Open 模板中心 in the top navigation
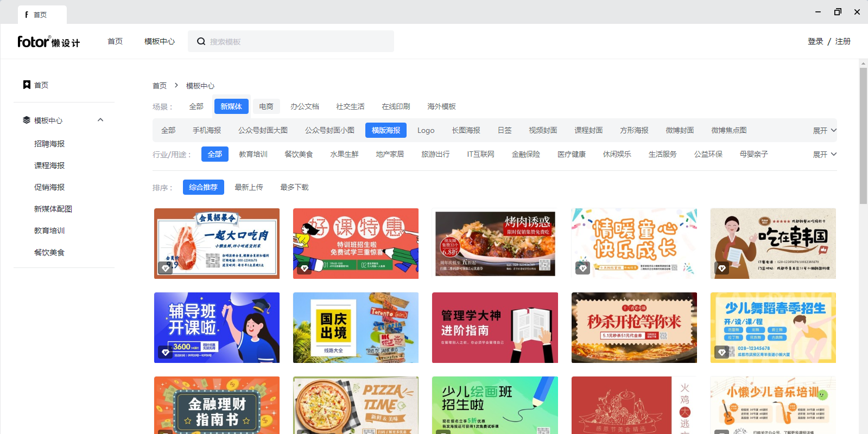The image size is (868, 434). coord(160,41)
